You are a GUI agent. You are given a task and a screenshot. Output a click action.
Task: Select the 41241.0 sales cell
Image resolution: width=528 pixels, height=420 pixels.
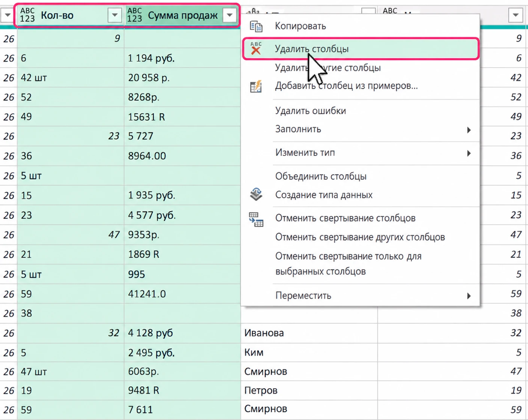[x=182, y=294]
